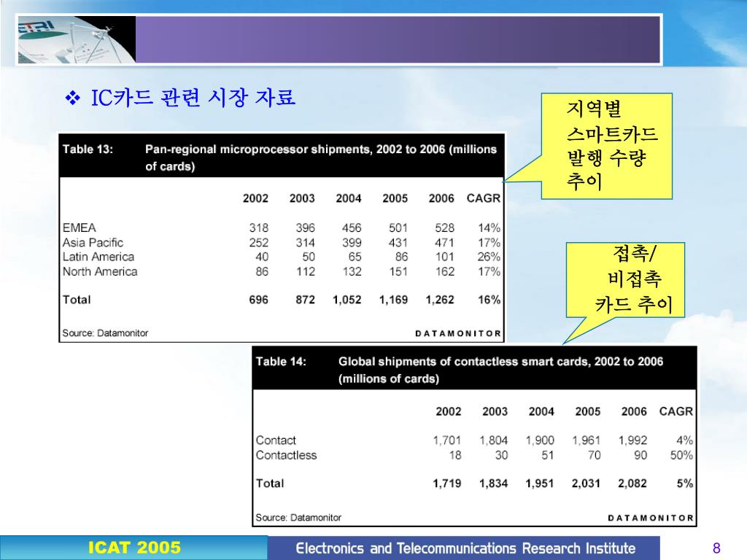Click the yellow callout '접촉/비접촉 카드 추이'
Image resolution: width=747 pixels, height=560 pixels.
tap(625, 280)
